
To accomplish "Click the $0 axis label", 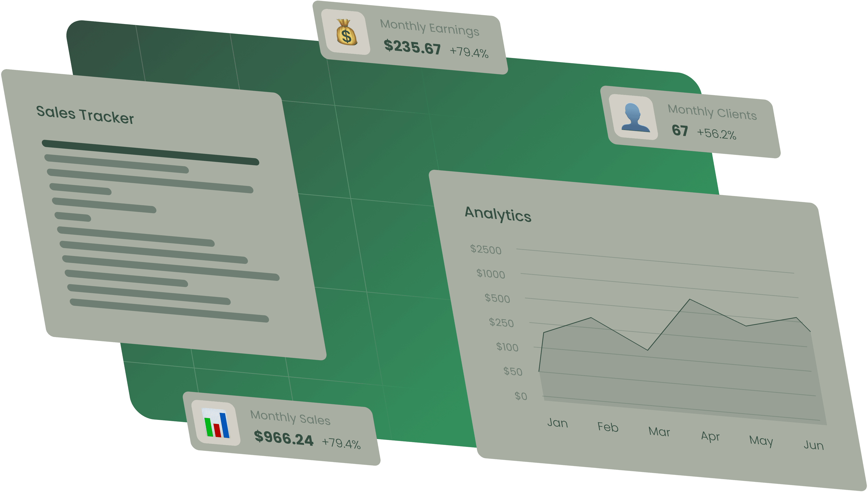I will click(x=521, y=396).
